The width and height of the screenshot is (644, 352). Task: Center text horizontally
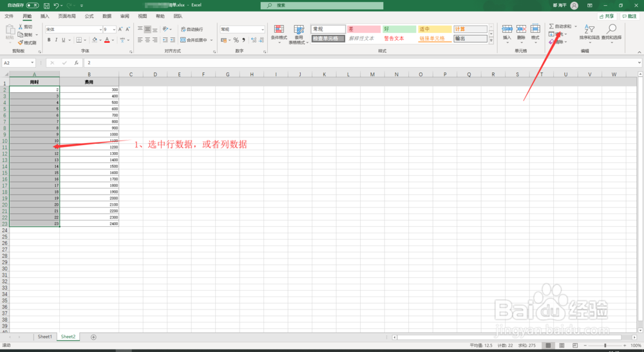(147, 40)
